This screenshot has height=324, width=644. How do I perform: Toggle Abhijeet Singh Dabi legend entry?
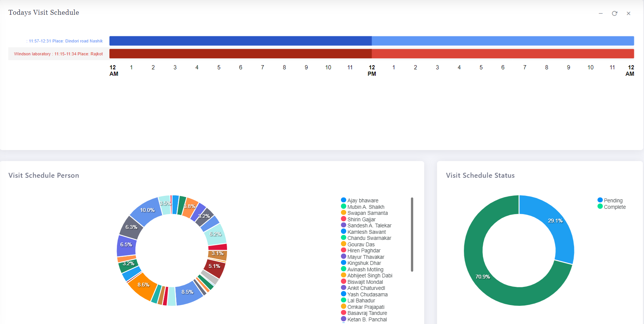(367, 275)
